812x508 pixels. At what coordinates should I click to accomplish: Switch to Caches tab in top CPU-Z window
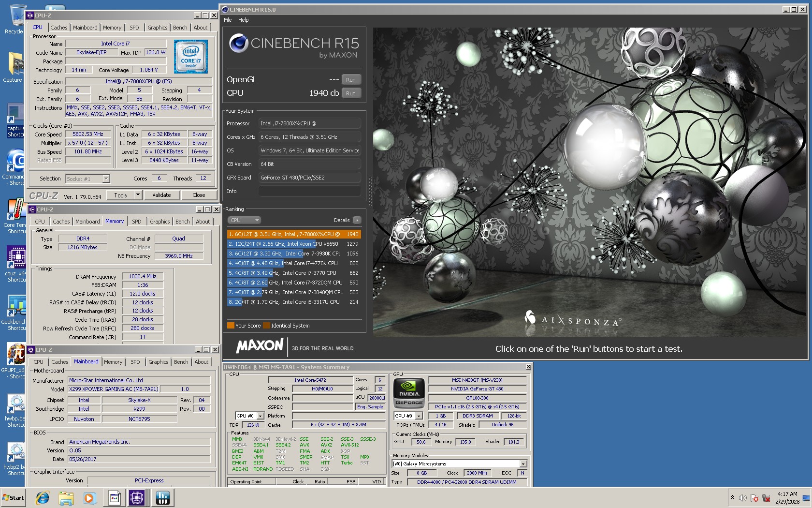pyautogui.click(x=59, y=28)
